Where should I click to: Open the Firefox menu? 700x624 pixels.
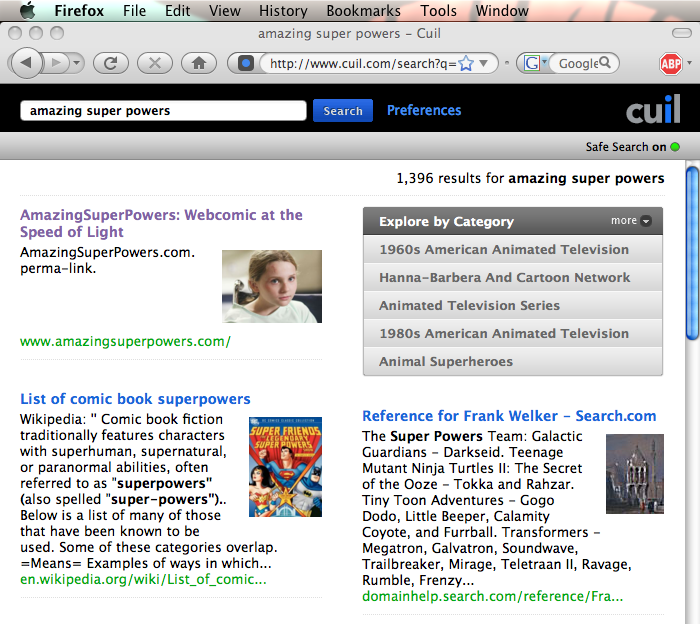[79, 10]
